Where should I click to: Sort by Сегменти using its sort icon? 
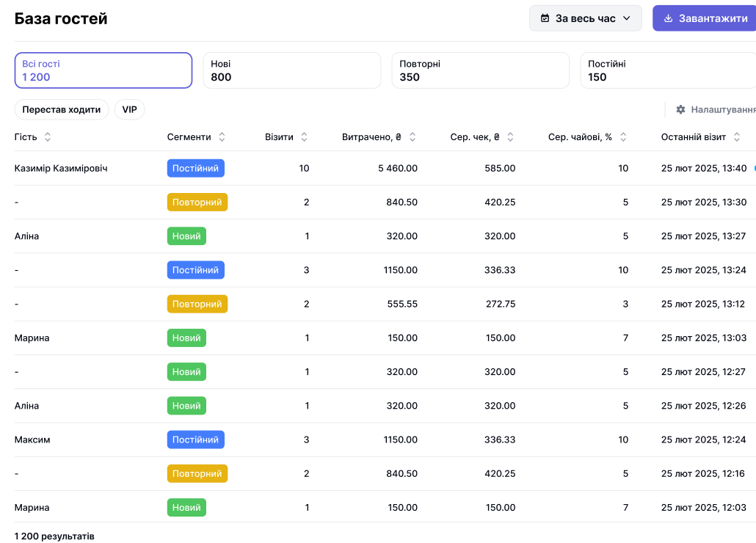click(x=222, y=137)
